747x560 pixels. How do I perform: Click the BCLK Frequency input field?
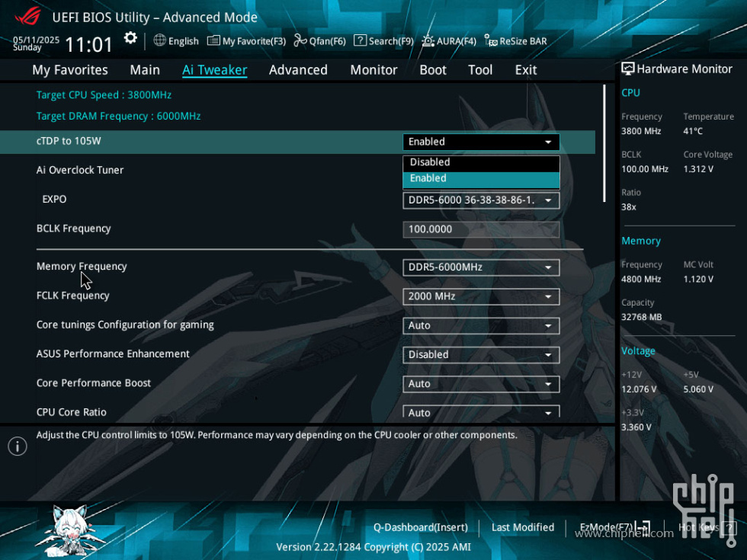pos(481,229)
